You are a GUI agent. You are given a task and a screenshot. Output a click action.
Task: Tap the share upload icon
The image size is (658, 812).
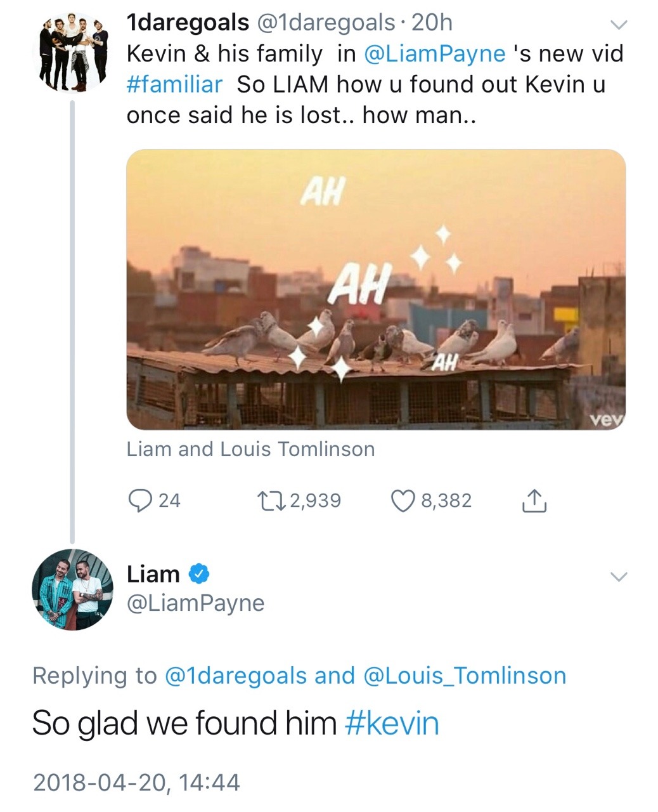point(534,501)
